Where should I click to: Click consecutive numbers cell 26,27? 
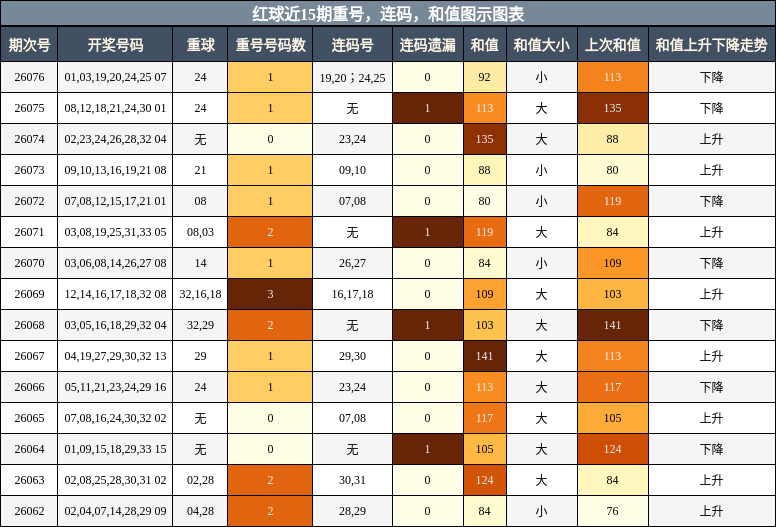[352, 263]
